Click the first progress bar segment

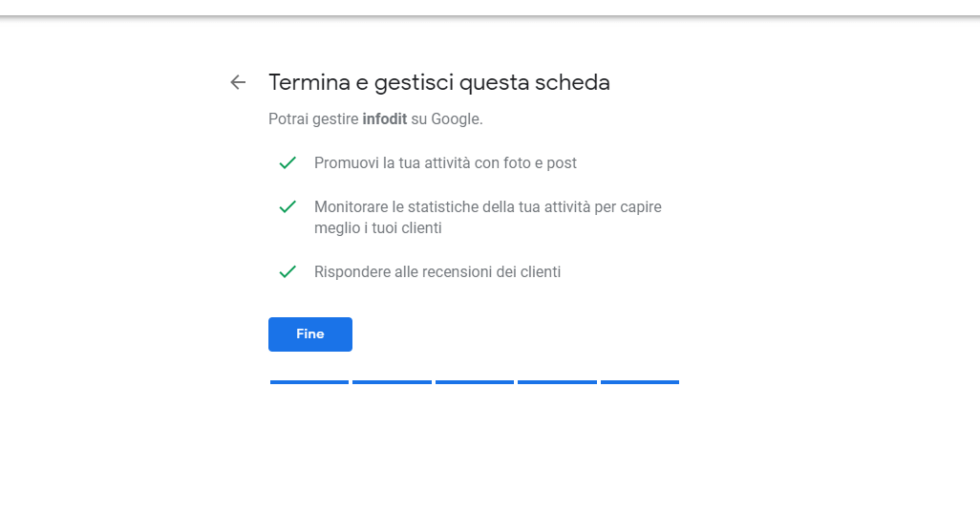pyautogui.click(x=309, y=382)
